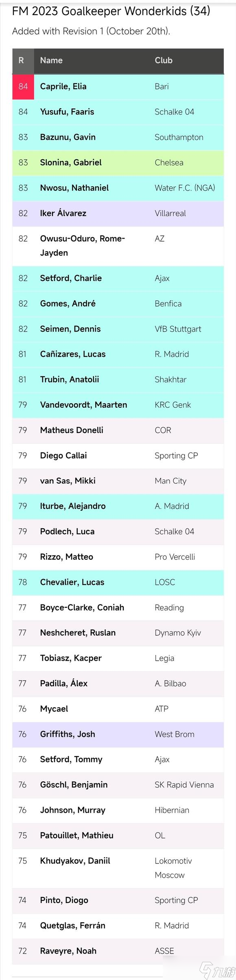The width and height of the screenshot is (236, 980).
Task: Click Slonina, Gabriel in green row
Action: [71, 162]
